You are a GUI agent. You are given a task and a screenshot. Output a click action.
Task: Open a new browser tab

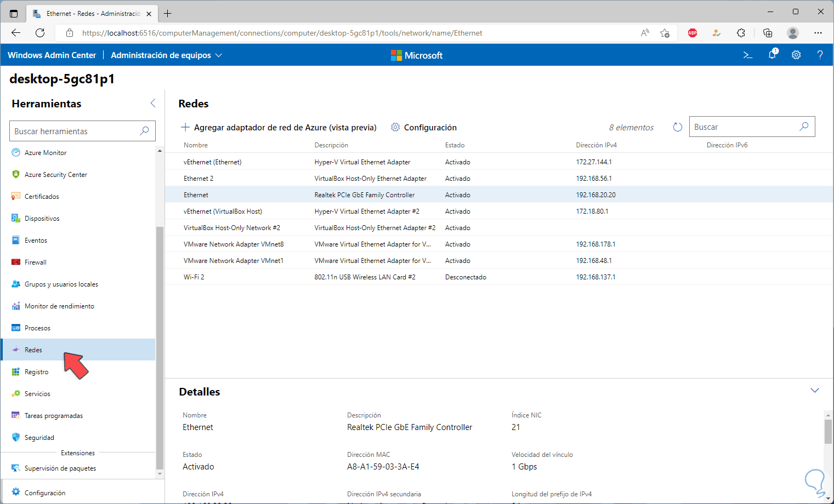tap(167, 13)
